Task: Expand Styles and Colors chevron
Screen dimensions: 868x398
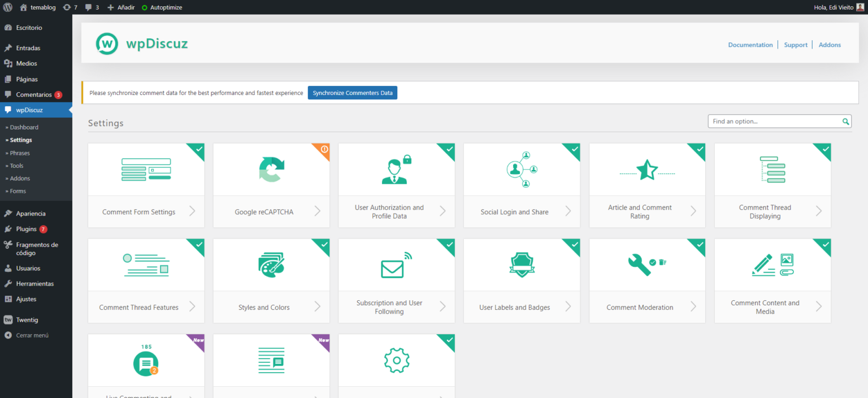Action: [x=318, y=307]
